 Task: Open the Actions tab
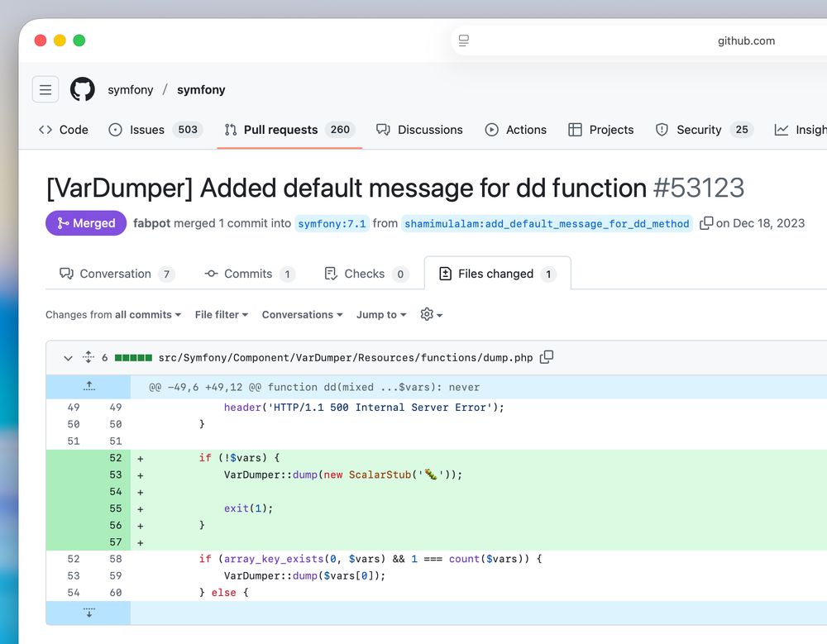pyautogui.click(x=515, y=130)
